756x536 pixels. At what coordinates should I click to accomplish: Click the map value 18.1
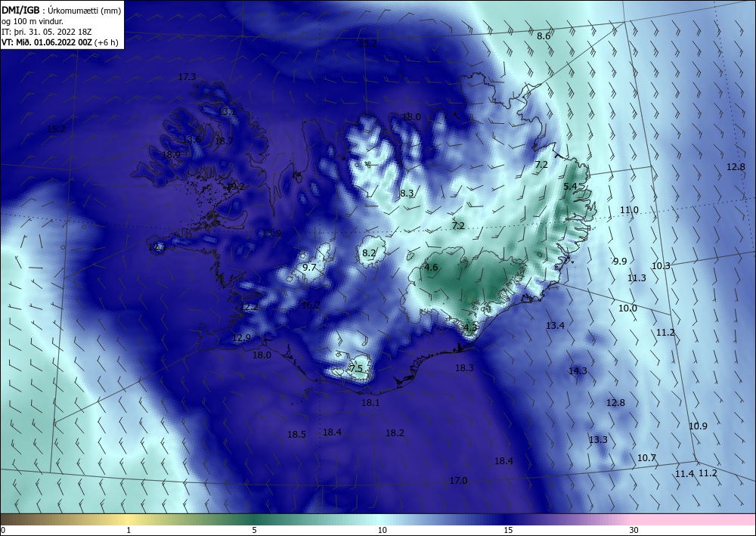pyautogui.click(x=370, y=403)
